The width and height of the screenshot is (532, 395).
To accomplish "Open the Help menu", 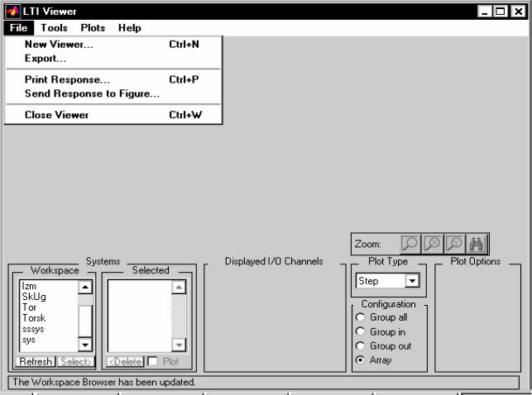I will pos(130,28).
